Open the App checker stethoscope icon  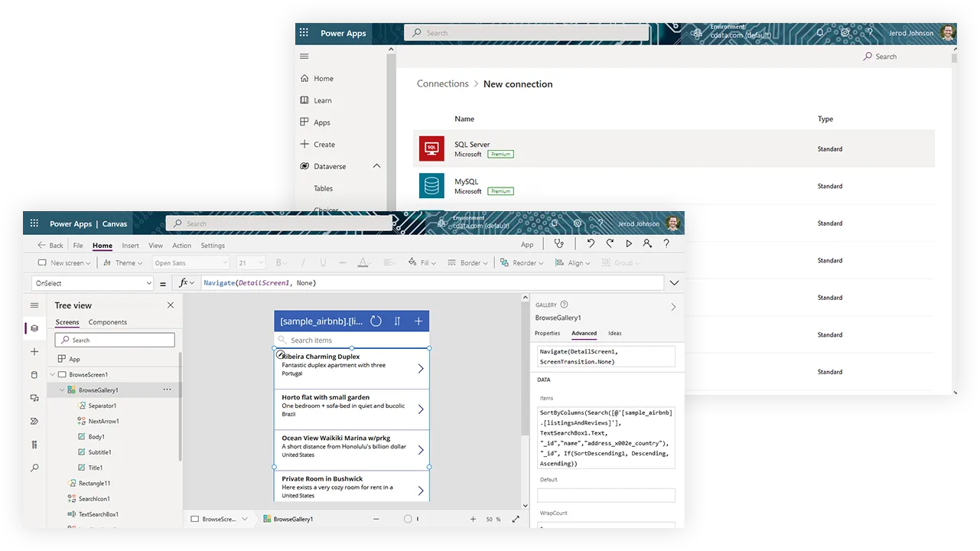coord(558,243)
